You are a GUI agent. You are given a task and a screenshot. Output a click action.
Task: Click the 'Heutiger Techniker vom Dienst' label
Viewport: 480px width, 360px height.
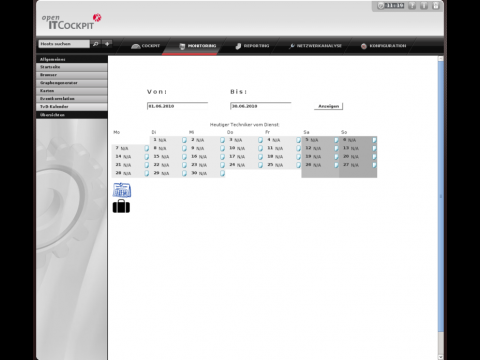(x=244, y=125)
